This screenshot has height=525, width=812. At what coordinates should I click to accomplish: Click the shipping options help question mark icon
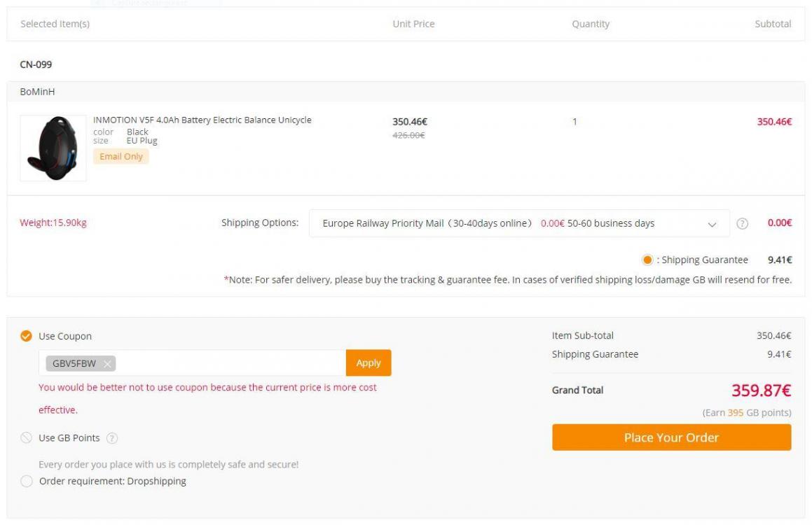(742, 223)
